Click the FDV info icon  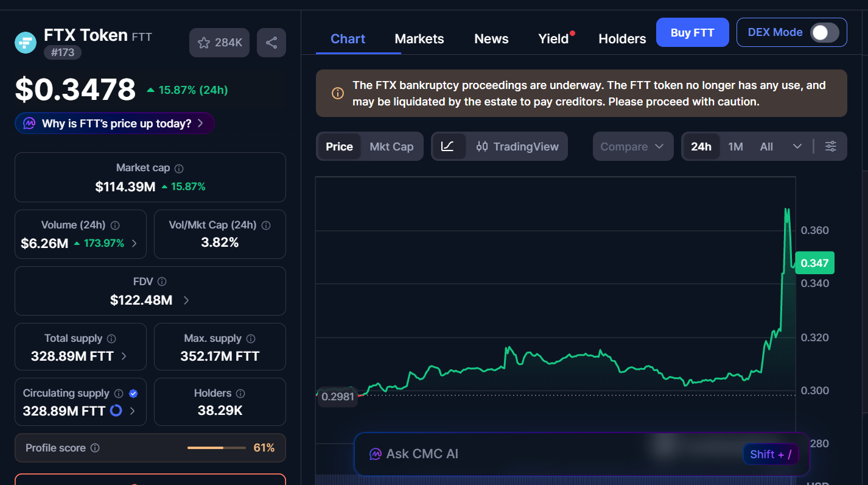coord(162,281)
